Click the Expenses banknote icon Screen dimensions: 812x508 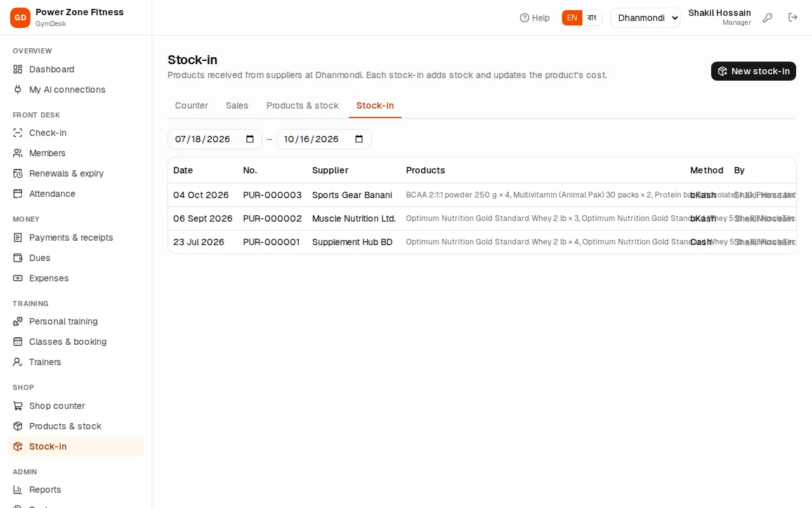(x=18, y=278)
